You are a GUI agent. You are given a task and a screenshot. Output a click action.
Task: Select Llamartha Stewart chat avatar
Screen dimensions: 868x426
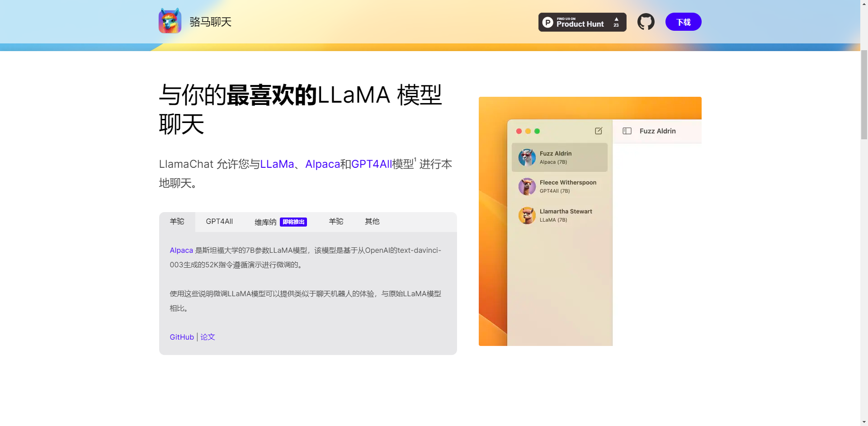527,215
